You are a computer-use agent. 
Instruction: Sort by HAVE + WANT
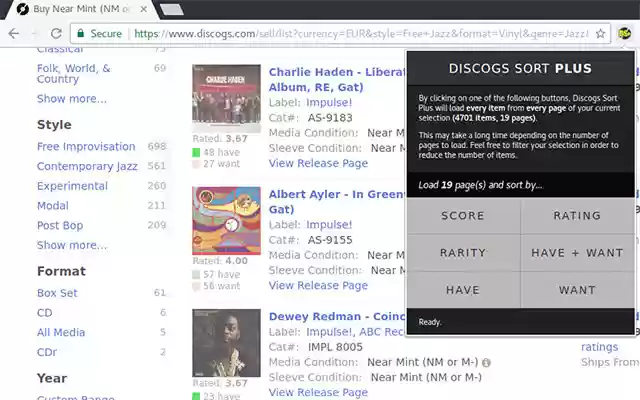click(578, 253)
